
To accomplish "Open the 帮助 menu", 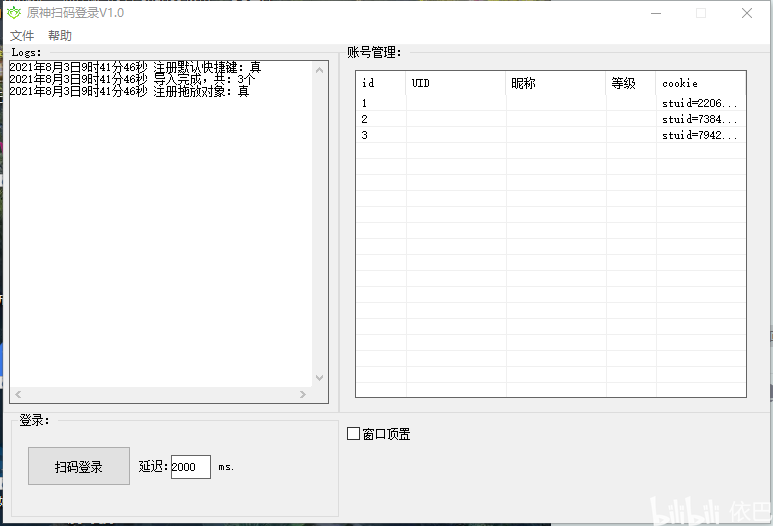I will pyautogui.click(x=60, y=35).
